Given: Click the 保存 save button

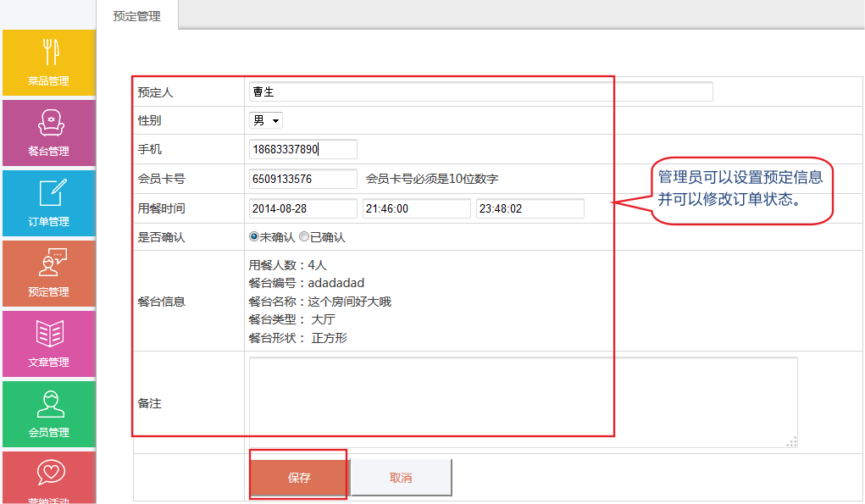Looking at the screenshot, I should pos(298,478).
